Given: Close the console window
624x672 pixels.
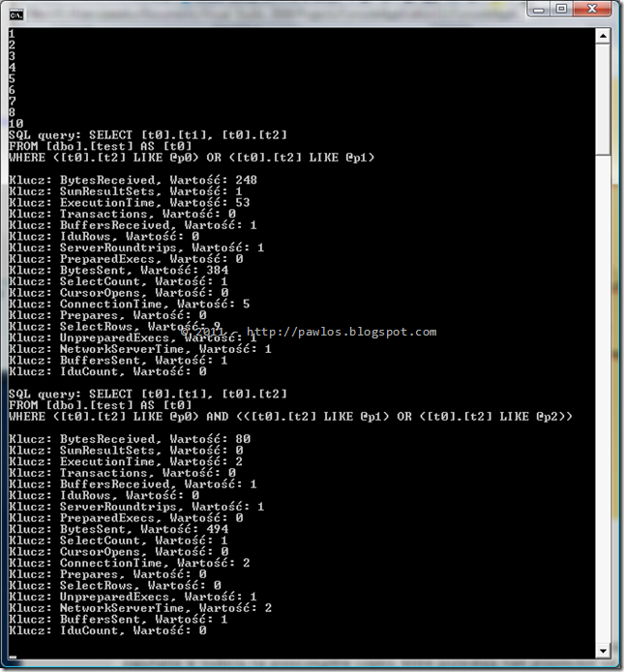Looking at the screenshot, I should (x=592, y=9).
